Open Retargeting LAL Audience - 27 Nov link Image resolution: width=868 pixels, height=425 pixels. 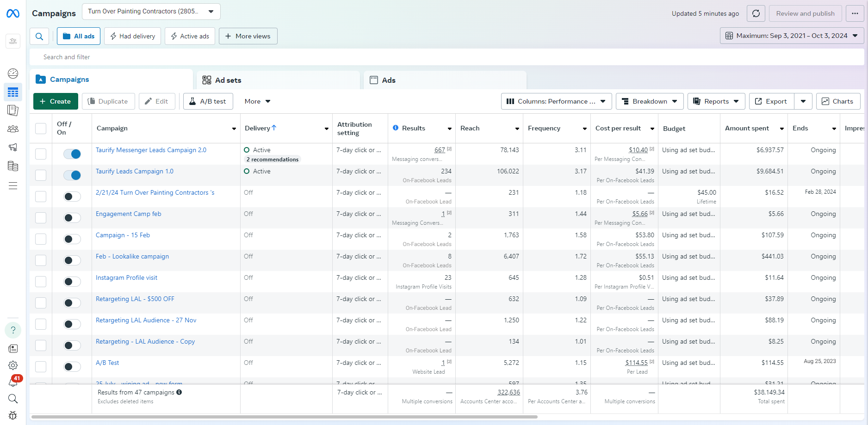pos(146,320)
